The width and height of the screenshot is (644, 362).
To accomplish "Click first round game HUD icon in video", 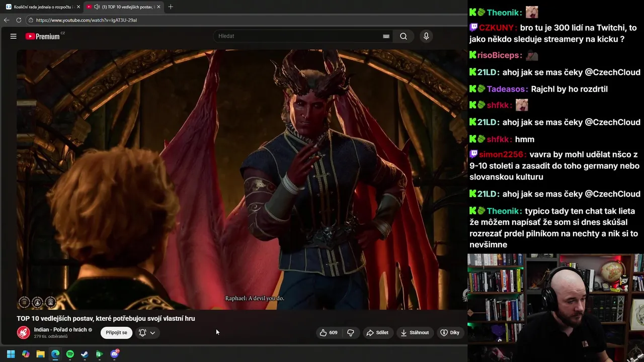I will click(24, 302).
